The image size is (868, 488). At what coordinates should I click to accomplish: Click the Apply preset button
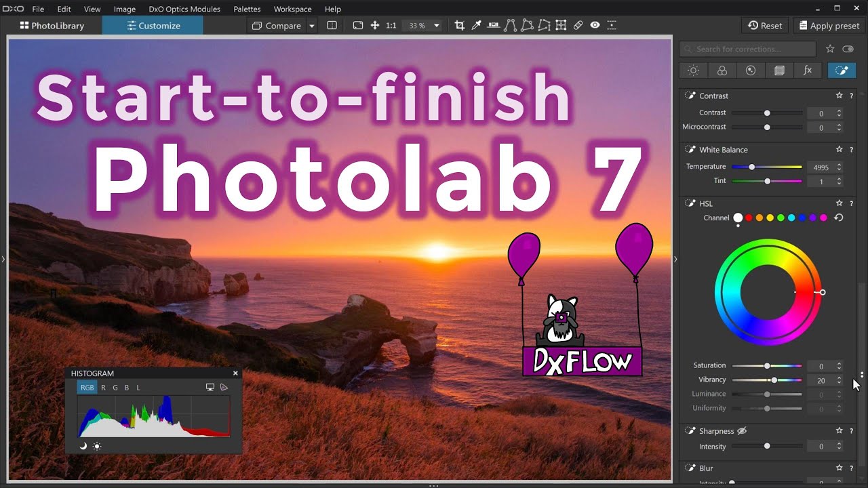[x=829, y=26]
